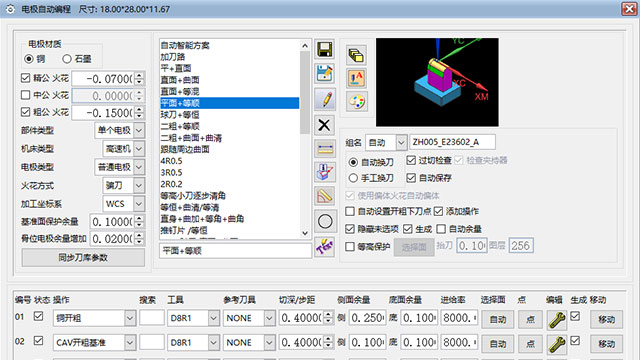Toggle status checkbox for row 01
Screen dimensions: 640x360
[x=38, y=316]
